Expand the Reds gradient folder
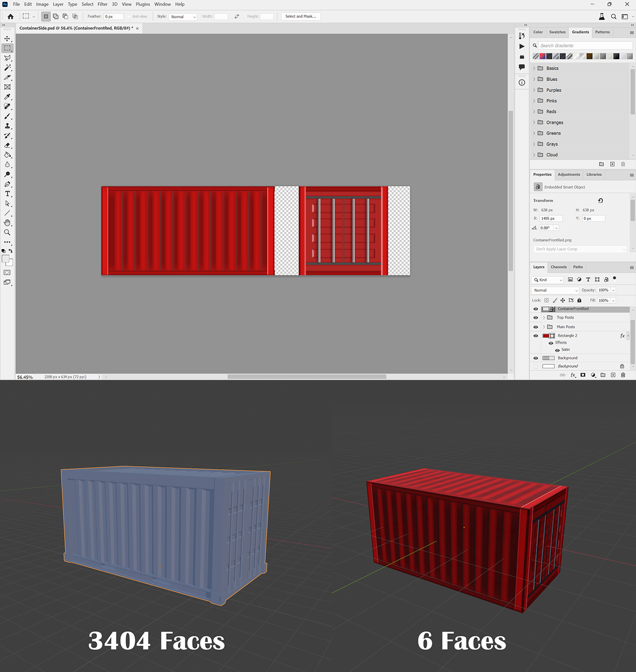This screenshot has width=636, height=672. click(534, 112)
